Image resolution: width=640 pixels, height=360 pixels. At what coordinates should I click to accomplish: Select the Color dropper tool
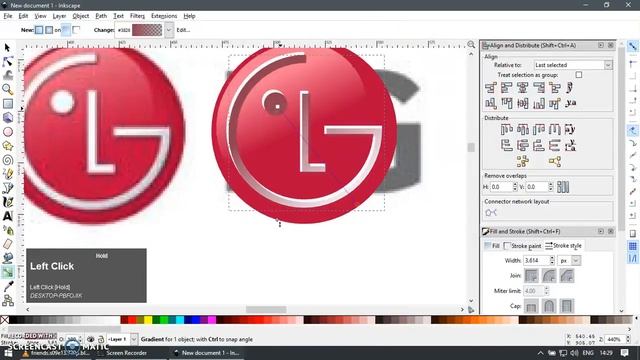point(7,286)
